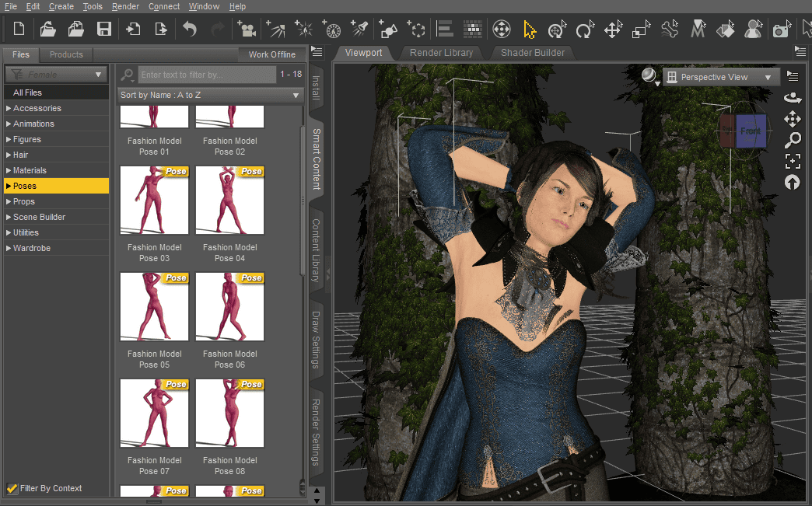The height and width of the screenshot is (506, 812).
Task: Open the Render menu
Action: (125, 6)
